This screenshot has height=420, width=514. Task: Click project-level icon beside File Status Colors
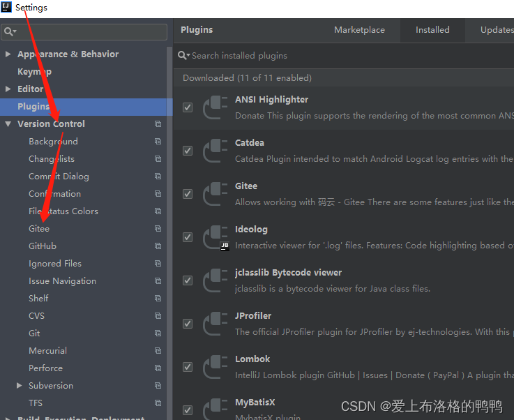pyautogui.click(x=158, y=211)
